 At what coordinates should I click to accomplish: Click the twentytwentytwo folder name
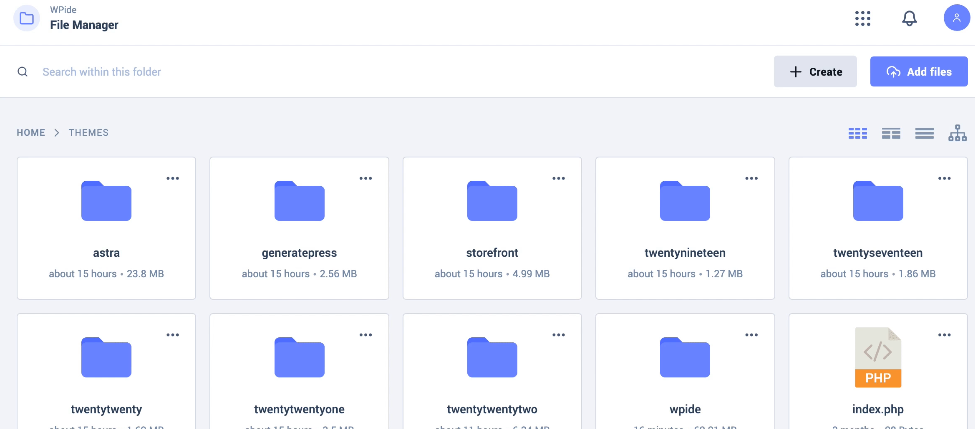[492, 409]
